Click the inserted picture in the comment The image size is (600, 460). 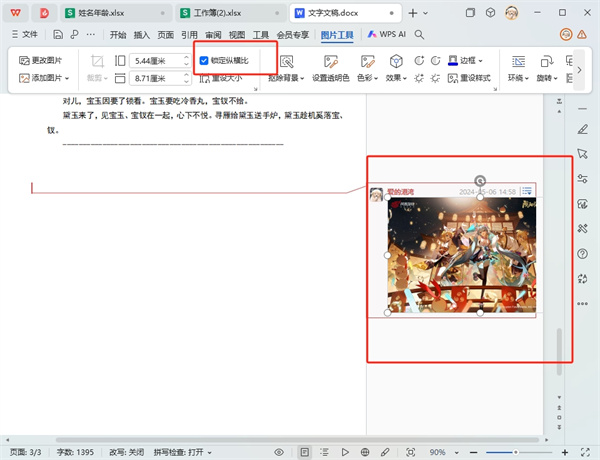click(462, 255)
